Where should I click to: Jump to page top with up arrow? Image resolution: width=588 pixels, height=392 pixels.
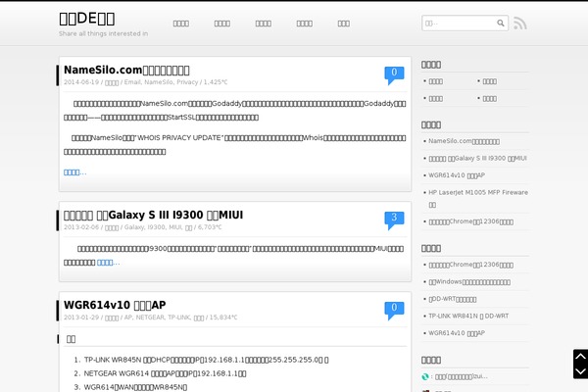[x=580, y=357]
